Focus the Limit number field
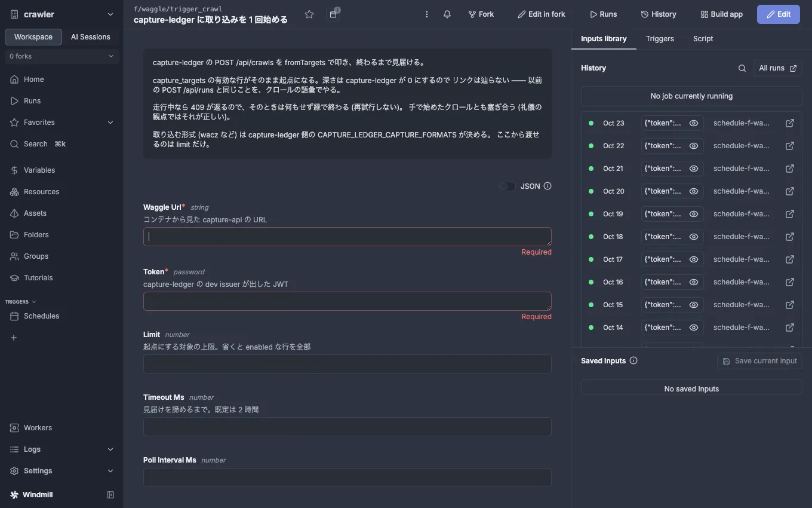Image resolution: width=812 pixels, height=508 pixels. pyautogui.click(x=347, y=364)
